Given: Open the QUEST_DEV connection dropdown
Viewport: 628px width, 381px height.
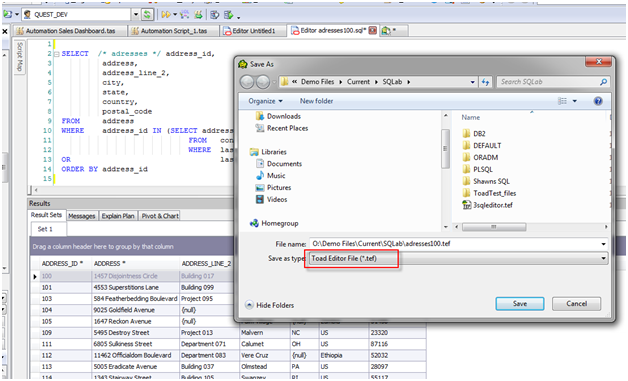Looking at the screenshot, I should (136, 15).
